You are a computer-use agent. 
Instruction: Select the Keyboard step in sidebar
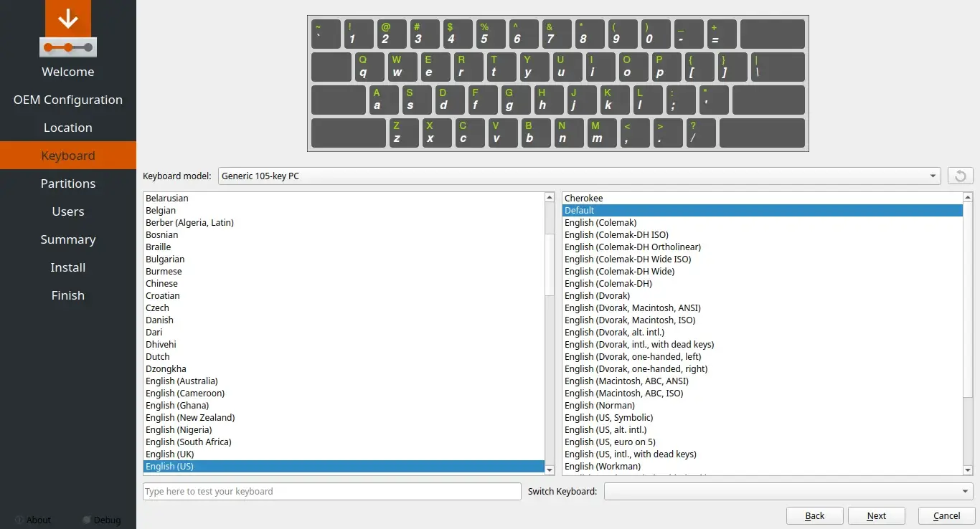[68, 156]
